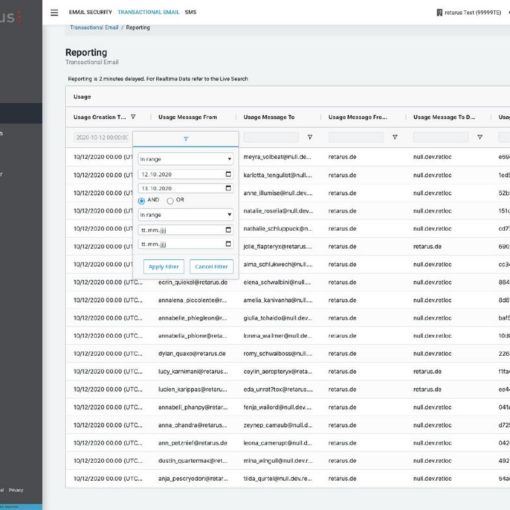Viewport: 510px width, 510px height.
Task: Open the Transactional Email breadcrumb link
Action: [x=94, y=27]
